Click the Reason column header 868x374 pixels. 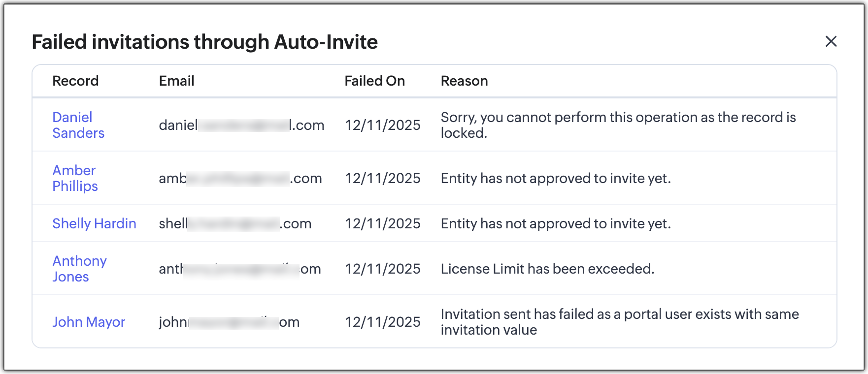[x=464, y=81]
